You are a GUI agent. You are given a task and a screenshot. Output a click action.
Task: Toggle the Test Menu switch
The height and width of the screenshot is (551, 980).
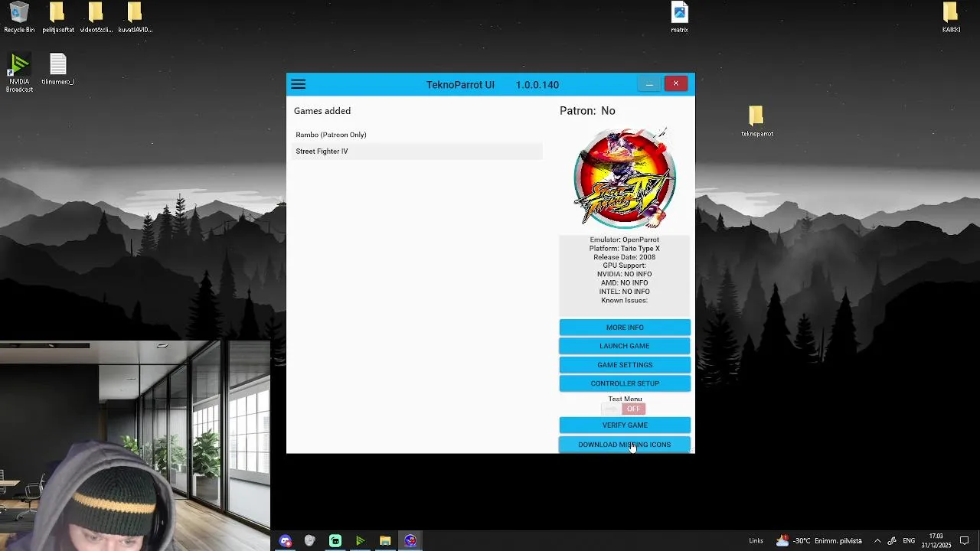[x=624, y=409]
